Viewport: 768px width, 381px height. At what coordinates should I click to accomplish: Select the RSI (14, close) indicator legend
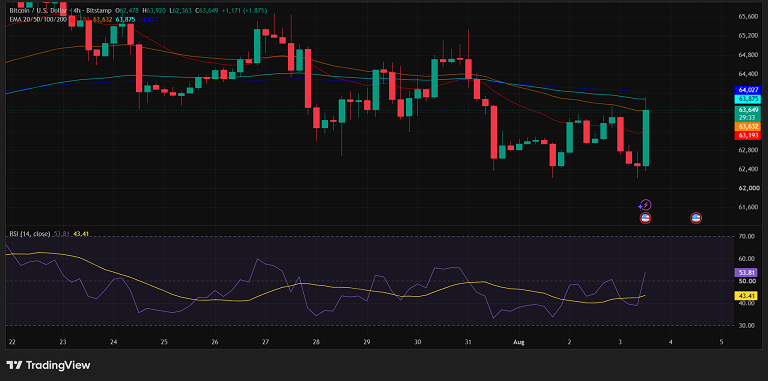coord(29,234)
